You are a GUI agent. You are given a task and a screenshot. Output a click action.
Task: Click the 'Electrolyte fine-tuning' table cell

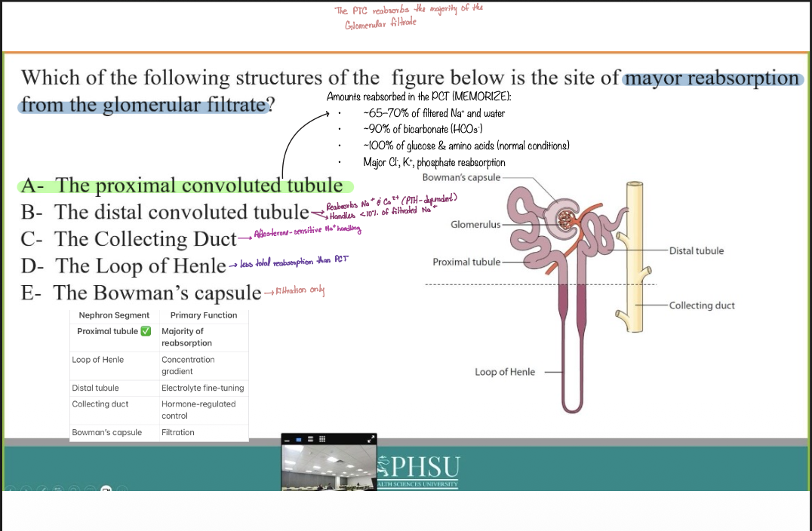click(x=202, y=388)
